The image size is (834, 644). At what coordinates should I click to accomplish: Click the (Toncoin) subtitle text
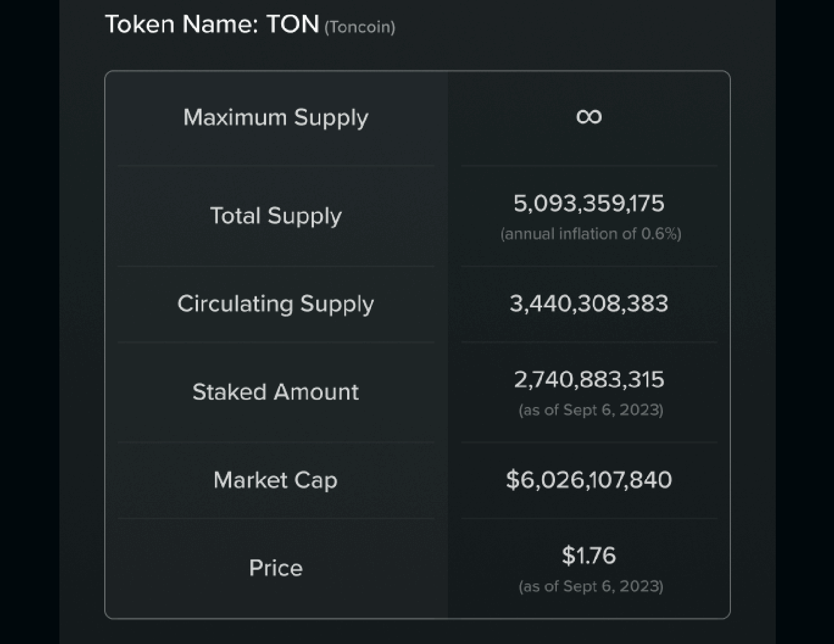[359, 27]
